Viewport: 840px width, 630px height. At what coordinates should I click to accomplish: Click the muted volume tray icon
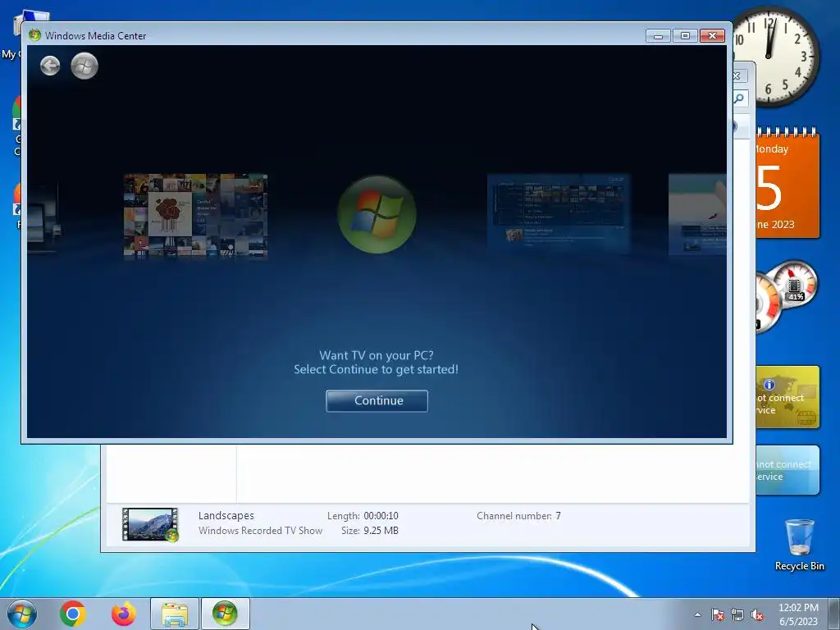tap(757, 614)
